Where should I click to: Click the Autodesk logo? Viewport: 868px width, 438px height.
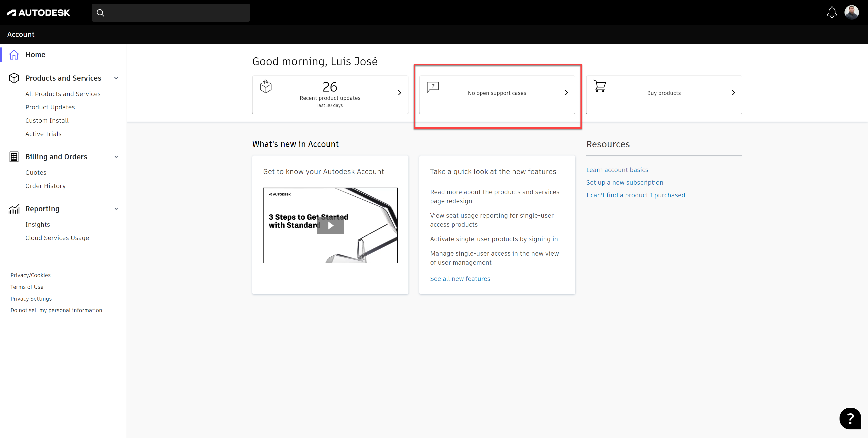[38, 13]
